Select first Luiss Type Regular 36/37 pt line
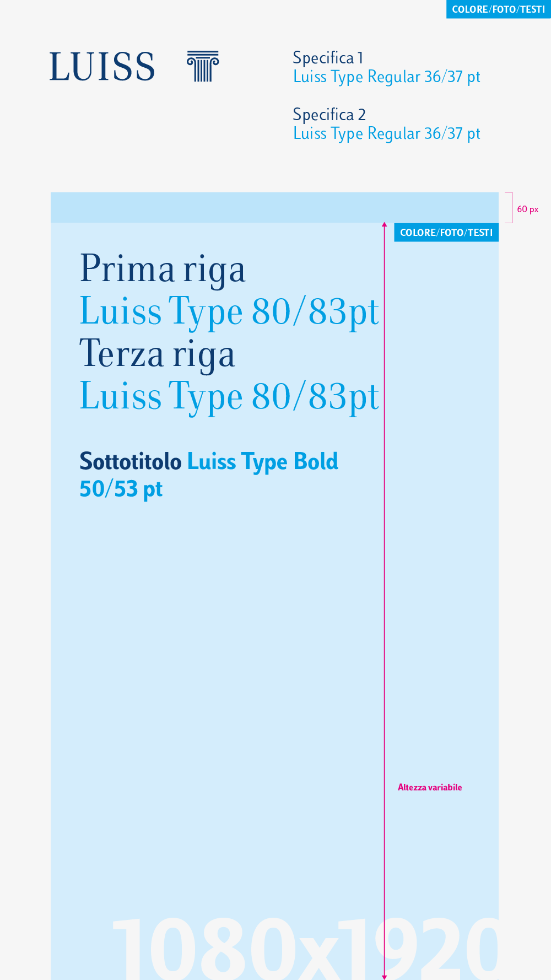The height and width of the screenshot is (980, 551). (387, 77)
